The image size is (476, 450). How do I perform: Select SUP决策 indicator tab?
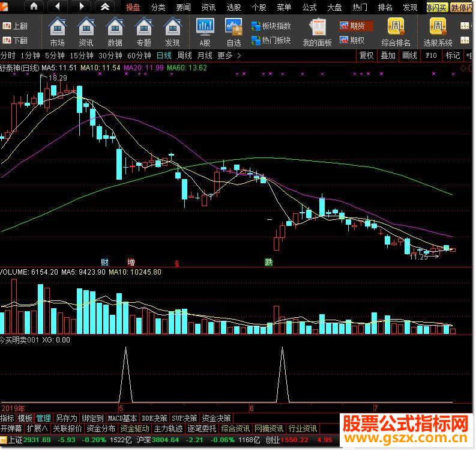(x=184, y=418)
